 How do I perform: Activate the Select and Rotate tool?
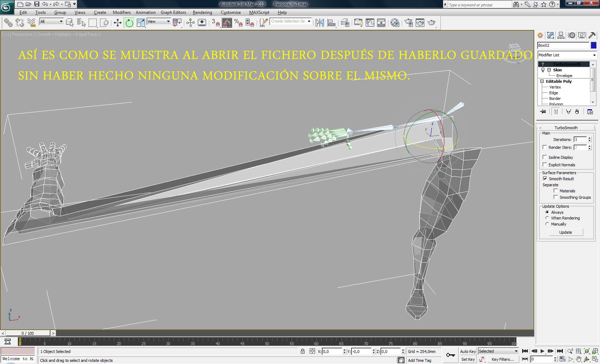[x=129, y=23]
